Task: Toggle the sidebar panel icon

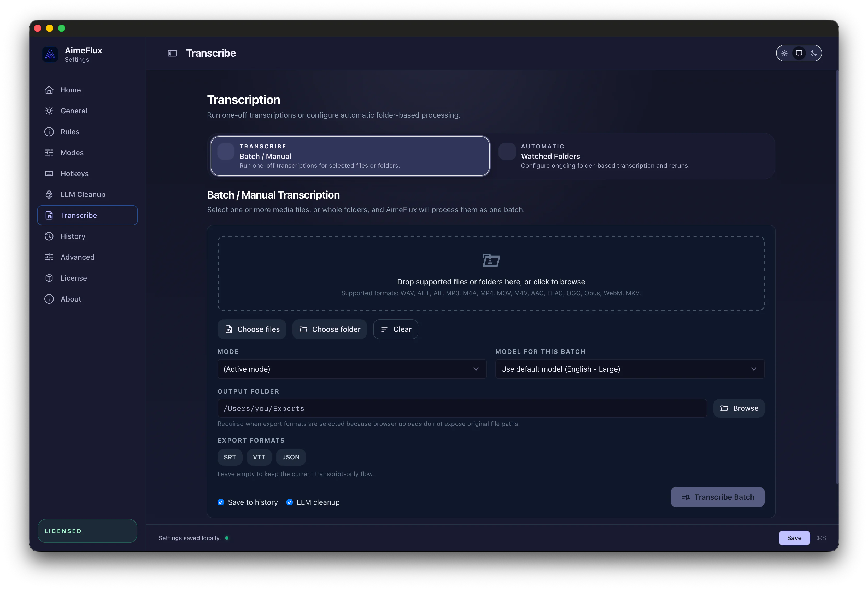Action: pyautogui.click(x=172, y=53)
